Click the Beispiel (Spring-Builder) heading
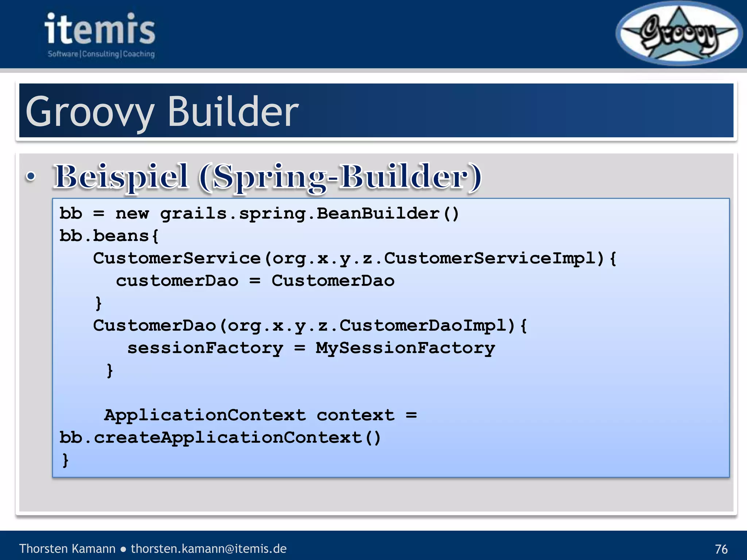747x560 pixels. (268, 177)
